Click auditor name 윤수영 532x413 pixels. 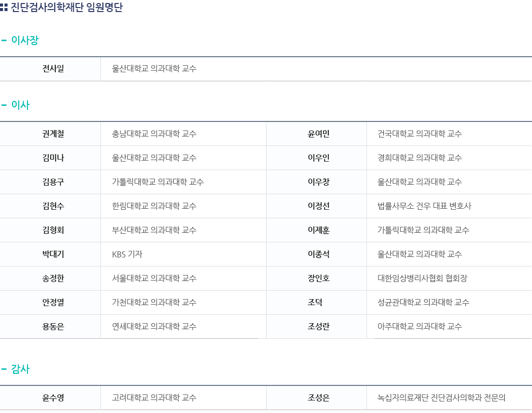pyautogui.click(x=53, y=398)
